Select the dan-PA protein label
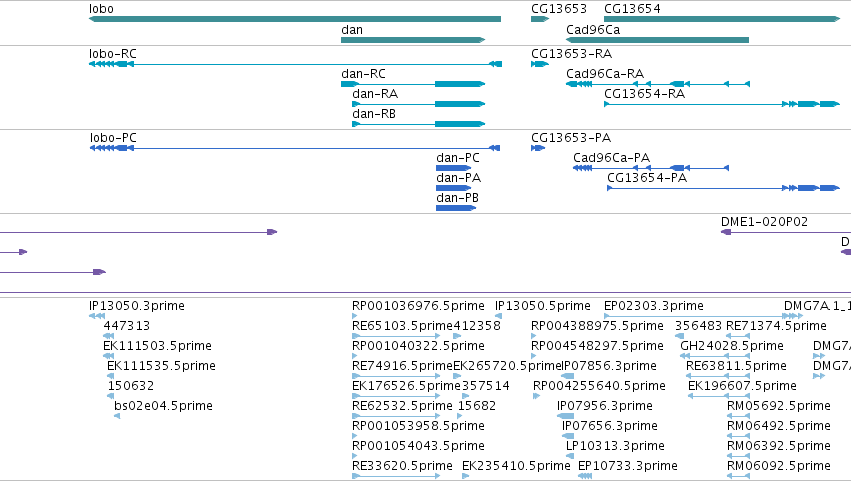Image resolution: width=851 pixels, height=481 pixels. click(x=459, y=178)
